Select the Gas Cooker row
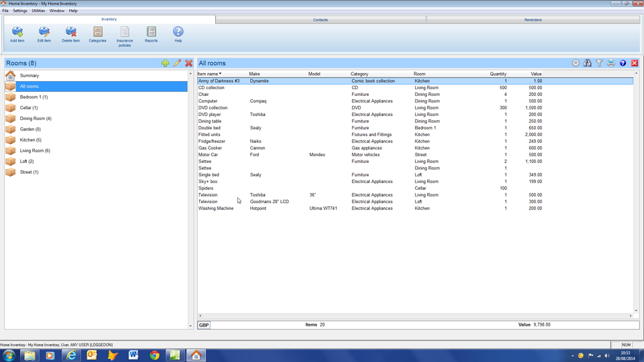644x362 pixels. pos(415,147)
